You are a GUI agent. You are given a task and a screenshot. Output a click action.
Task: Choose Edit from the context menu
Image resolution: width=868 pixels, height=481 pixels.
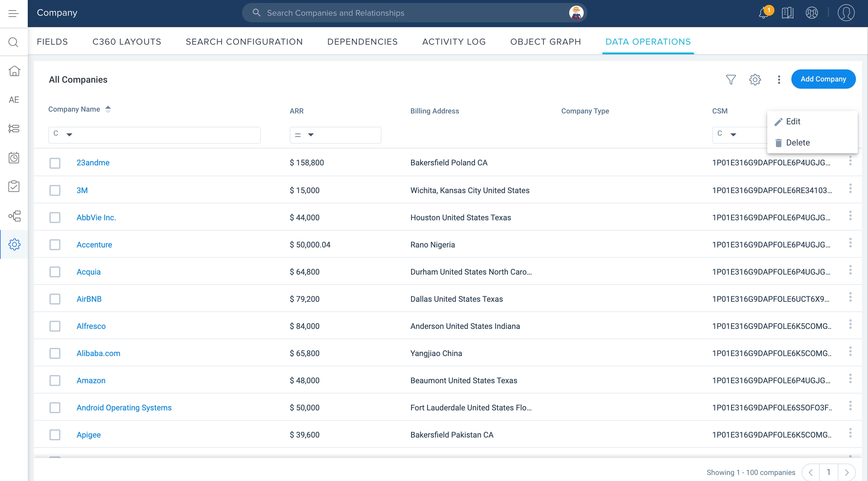(x=812, y=122)
